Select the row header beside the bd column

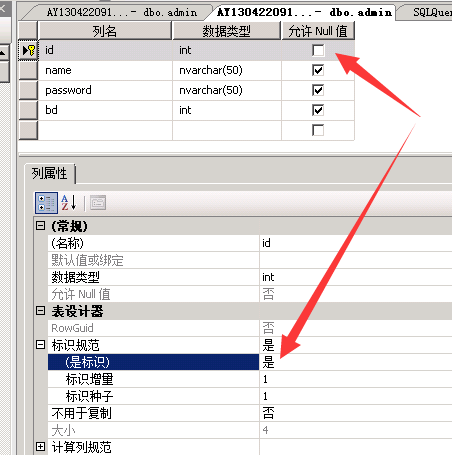click(28, 110)
